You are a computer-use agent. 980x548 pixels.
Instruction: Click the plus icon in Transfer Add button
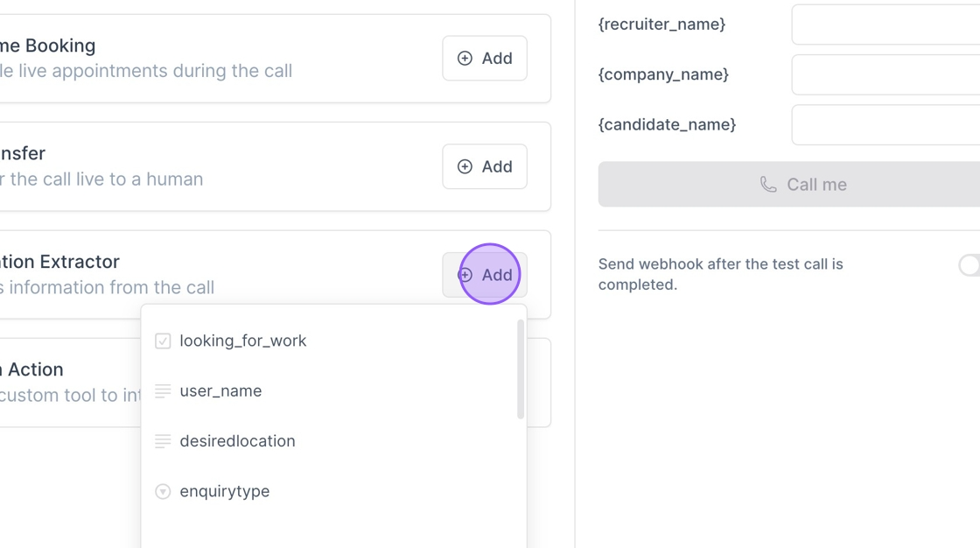click(465, 166)
